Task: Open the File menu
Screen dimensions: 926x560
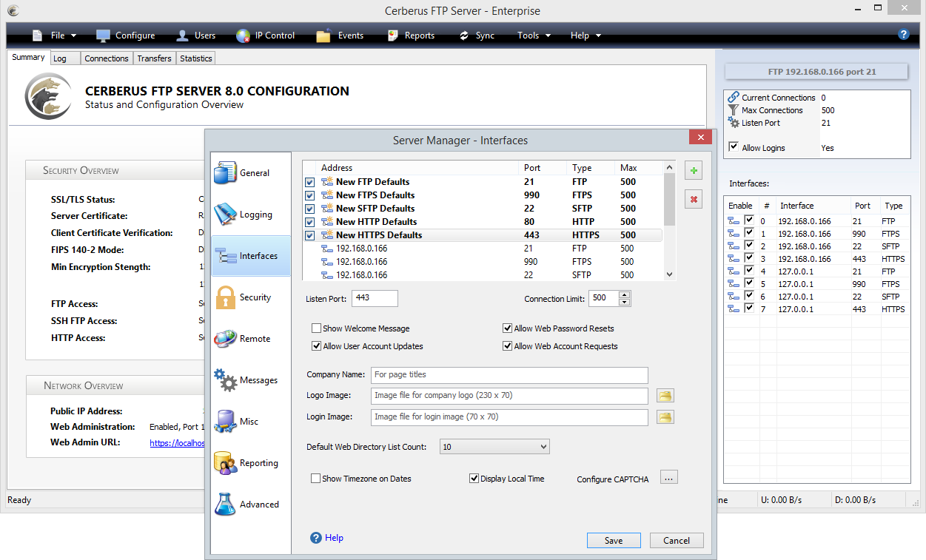Action: [56, 36]
